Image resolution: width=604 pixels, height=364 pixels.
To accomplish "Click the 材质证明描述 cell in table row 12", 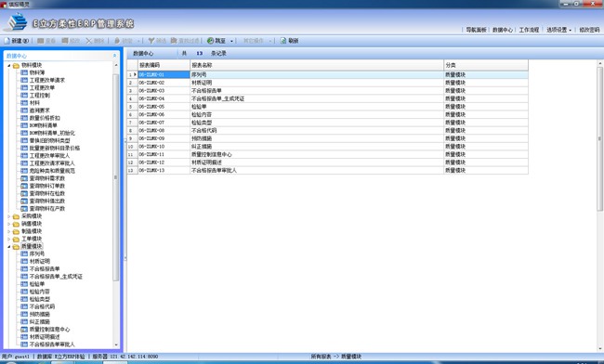I will click(x=317, y=162).
